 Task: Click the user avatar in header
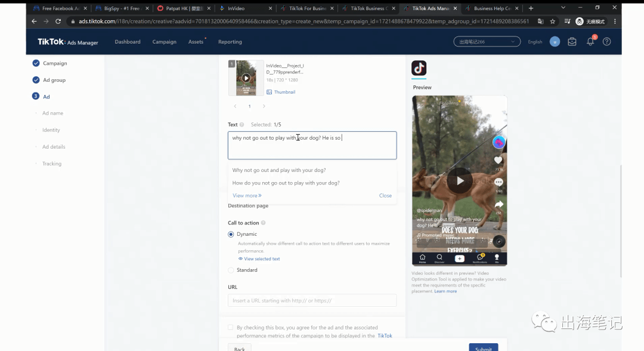tap(555, 42)
